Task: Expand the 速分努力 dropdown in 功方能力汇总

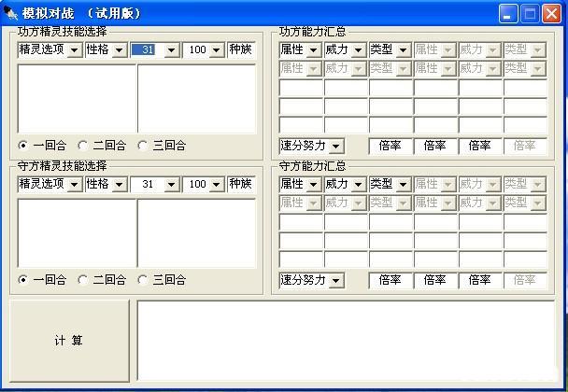Action: coord(336,147)
